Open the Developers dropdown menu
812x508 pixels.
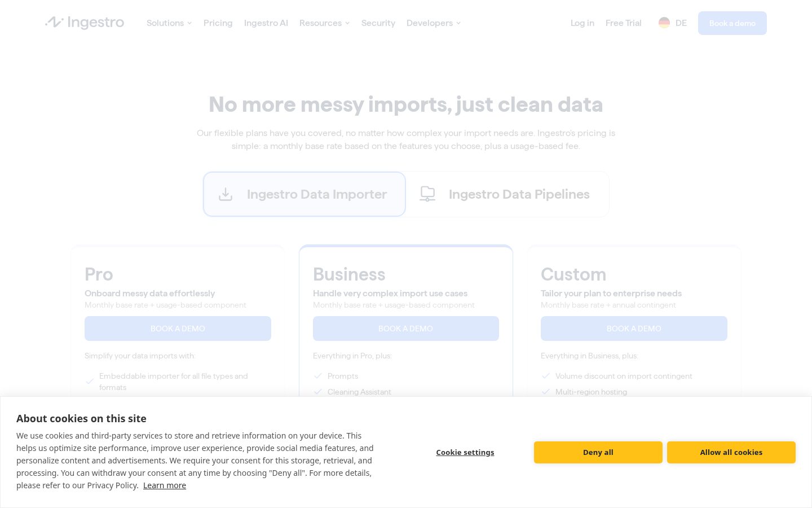click(x=434, y=23)
